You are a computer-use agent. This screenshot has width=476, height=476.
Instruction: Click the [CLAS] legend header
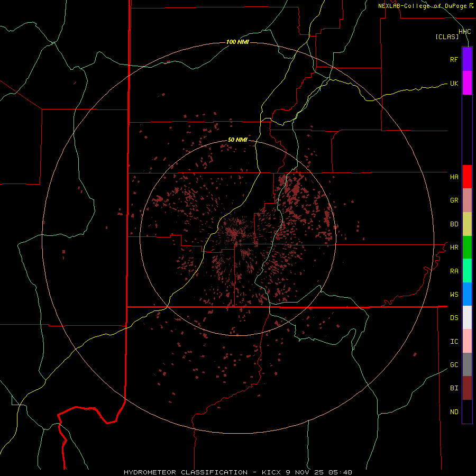447,36
